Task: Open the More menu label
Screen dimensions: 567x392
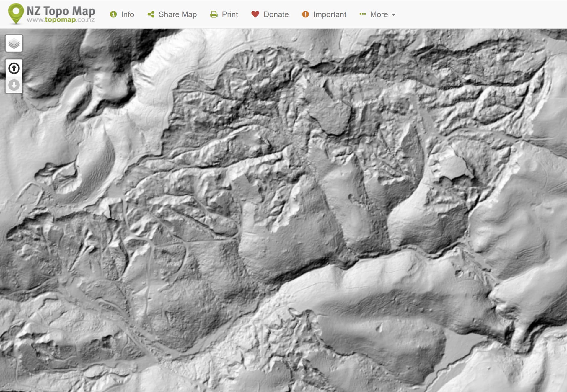Action: 379,14
